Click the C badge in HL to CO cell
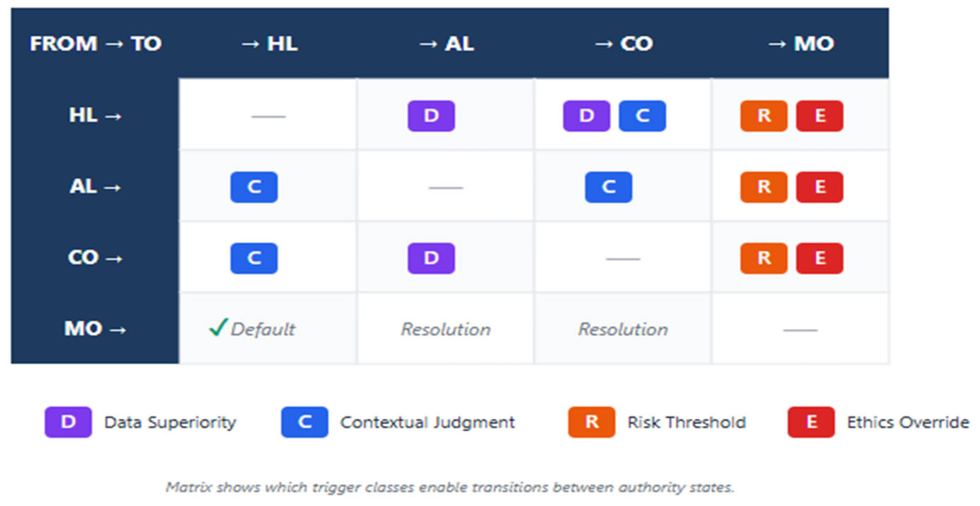Image resolution: width=980 pixels, height=506 pixels. [642, 116]
